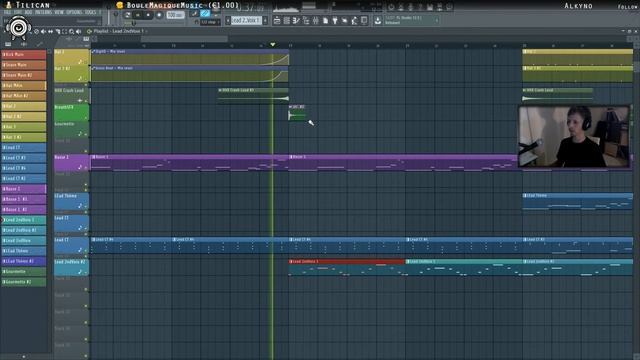
Task: Open the OPTIONS menu
Action: click(x=74, y=13)
